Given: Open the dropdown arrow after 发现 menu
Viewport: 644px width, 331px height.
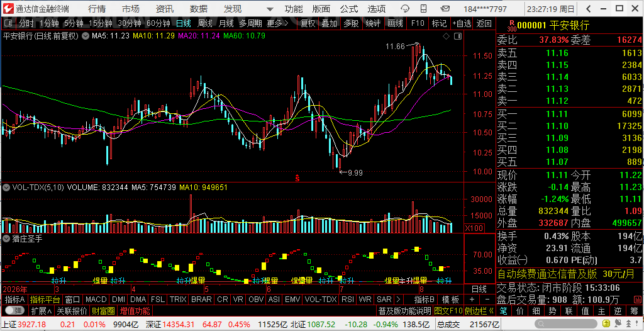Looking at the screenshot, I should pyautogui.click(x=269, y=9).
